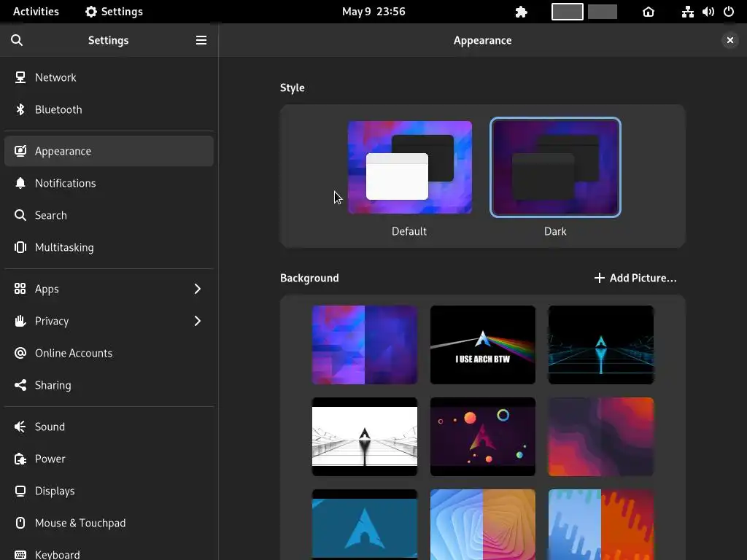
Task: Expand the Privacy submenu chevron
Action: 198,321
